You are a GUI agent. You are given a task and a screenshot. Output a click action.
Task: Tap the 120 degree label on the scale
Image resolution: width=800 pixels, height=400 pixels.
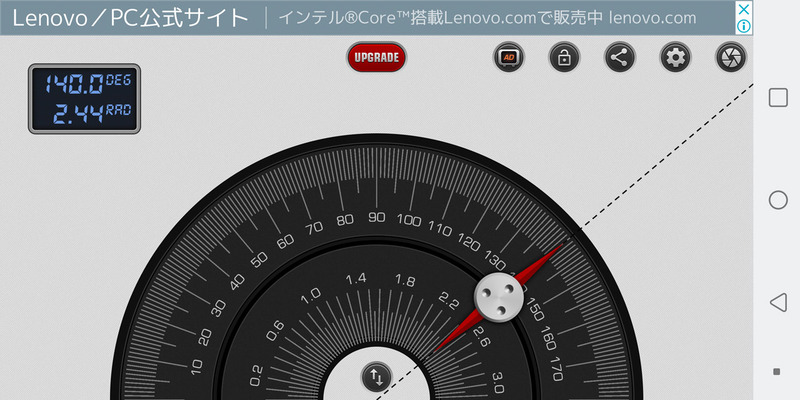(x=468, y=242)
